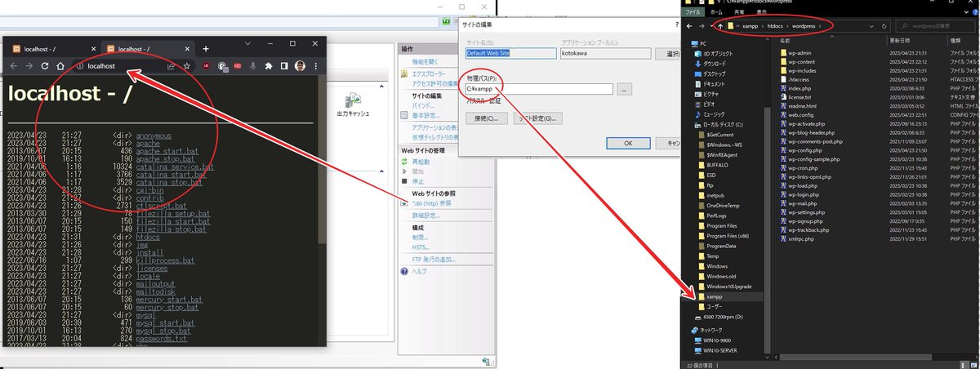Open the htdocs directory link
The width and height of the screenshot is (980, 369).
point(148,238)
